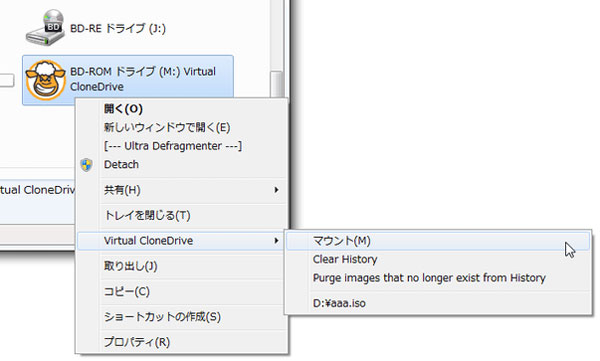Open the 共有(H) submenu
This screenshot has width=600, height=361.
182,190
